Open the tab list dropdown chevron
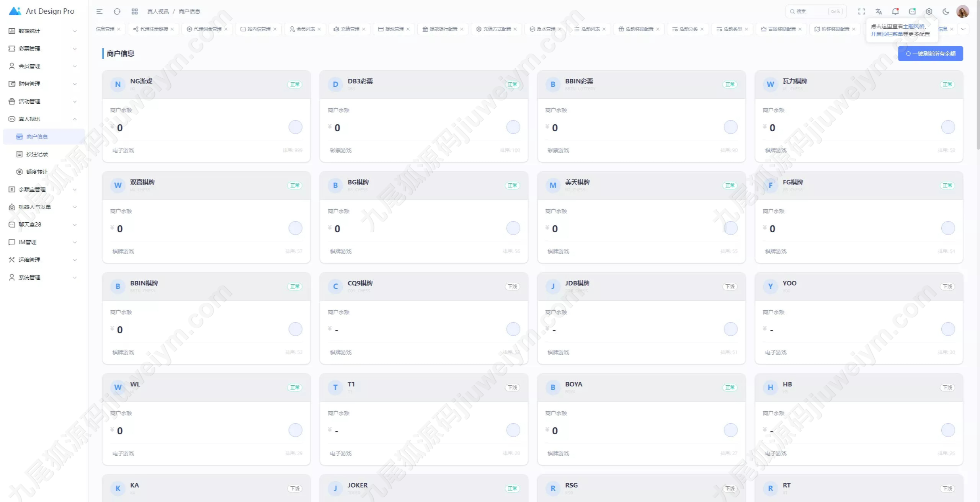Screen dimensions: 980x502 click(x=963, y=29)
